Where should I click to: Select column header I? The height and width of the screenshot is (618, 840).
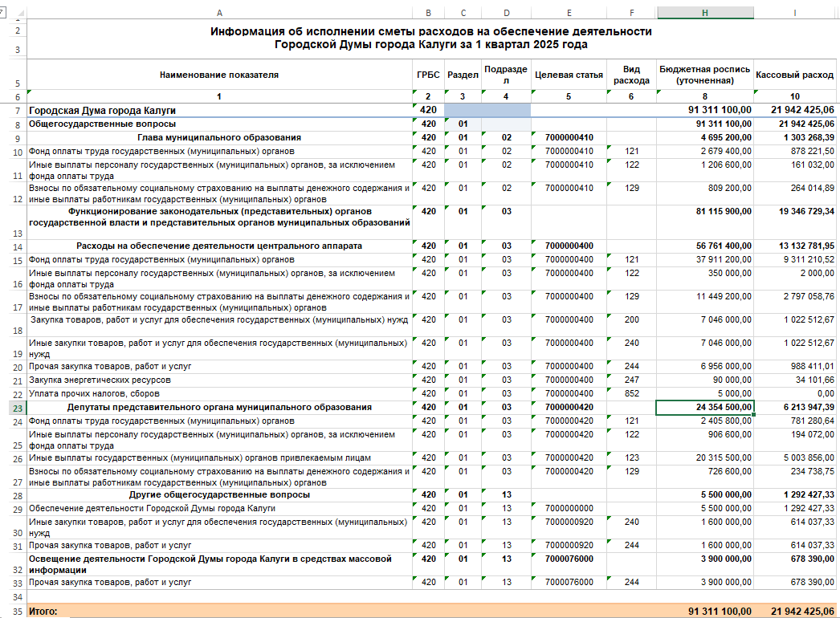click(794, 13)
